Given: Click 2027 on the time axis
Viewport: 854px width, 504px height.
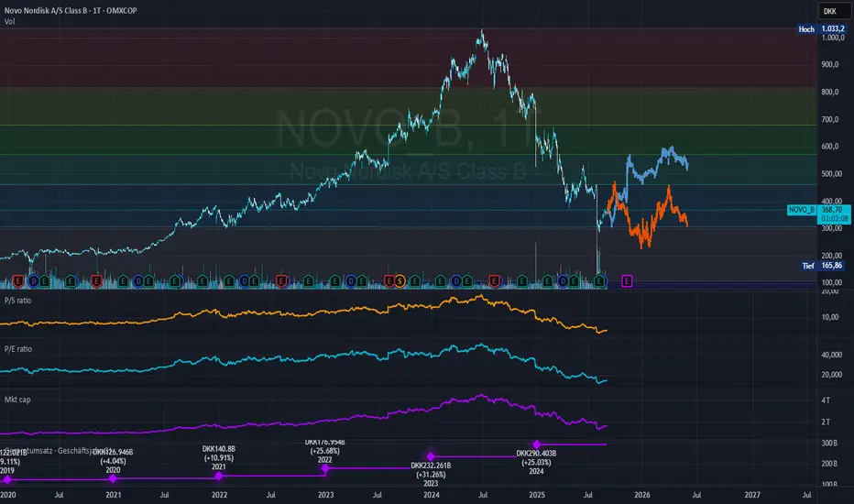Looking at the screenshot, I should coord(752,495).
